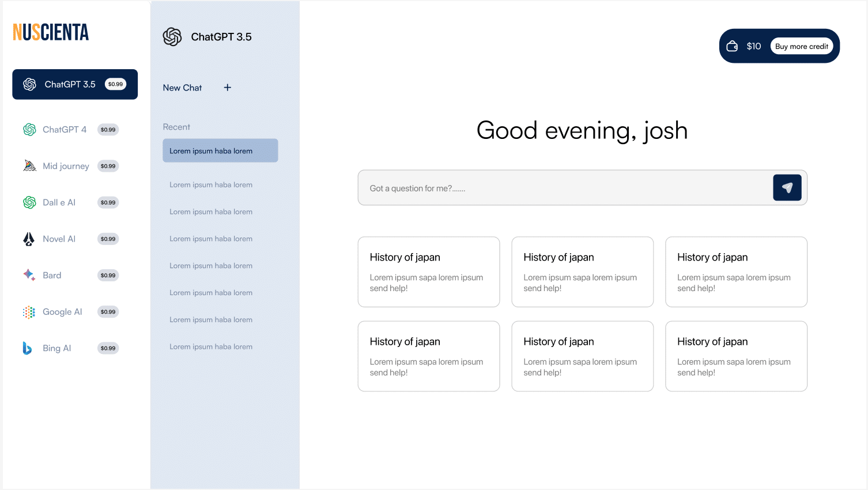Click the $0.99 badge next to Bard
Viewport: 868px width, 490px height.
(x=108, y=275)
